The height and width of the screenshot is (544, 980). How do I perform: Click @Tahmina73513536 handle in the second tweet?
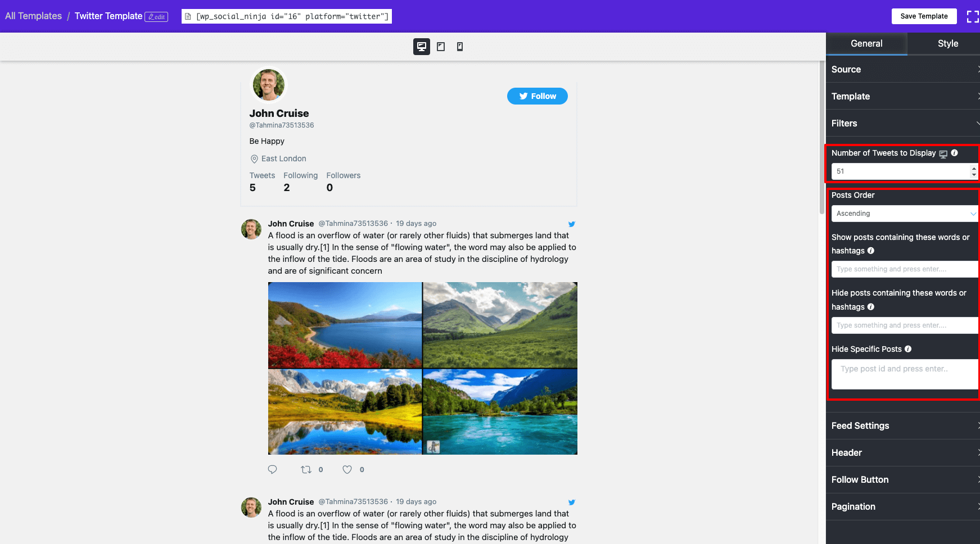coord(353,502)
